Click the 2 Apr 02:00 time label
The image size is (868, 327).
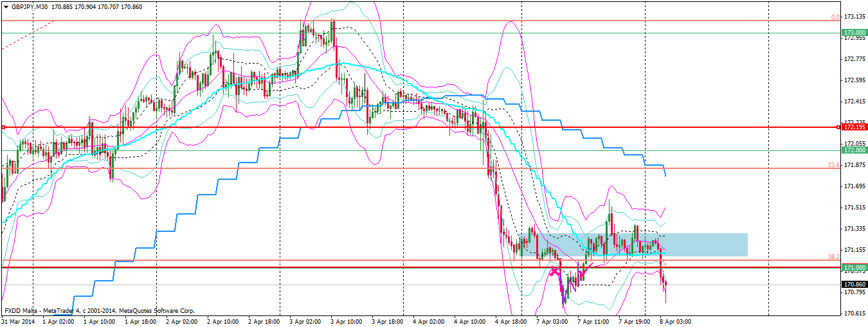[x=182, y=321]
